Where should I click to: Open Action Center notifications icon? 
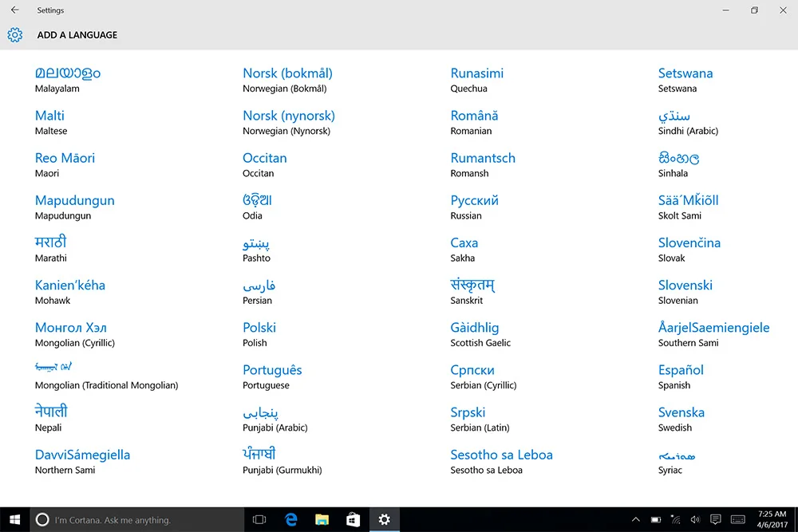pos(716,519)
